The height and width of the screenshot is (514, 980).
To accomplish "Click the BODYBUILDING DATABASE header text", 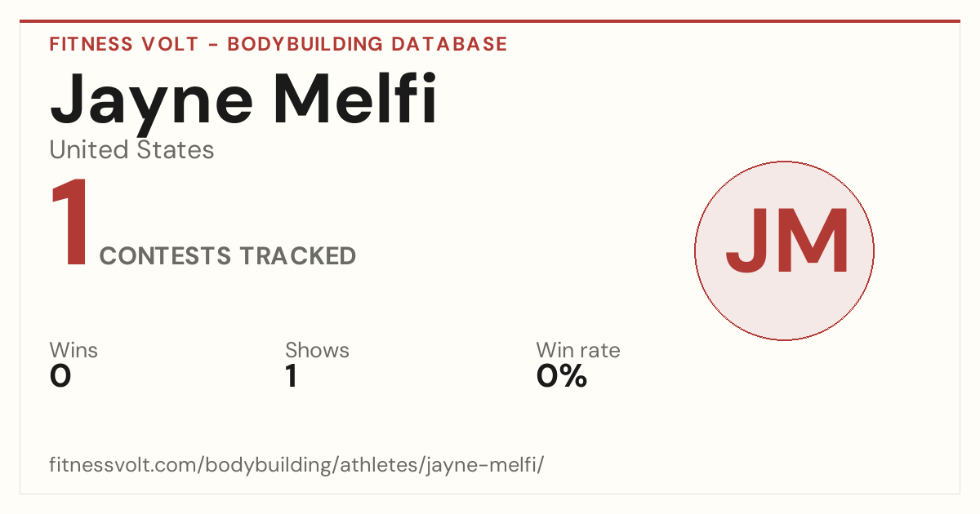I will tap(367, 44).
